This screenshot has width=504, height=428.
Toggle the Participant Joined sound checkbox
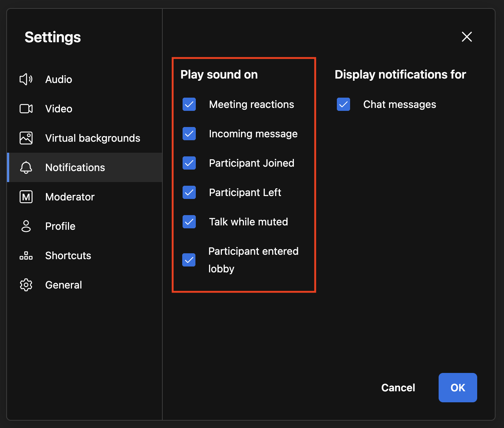(189, 163)
